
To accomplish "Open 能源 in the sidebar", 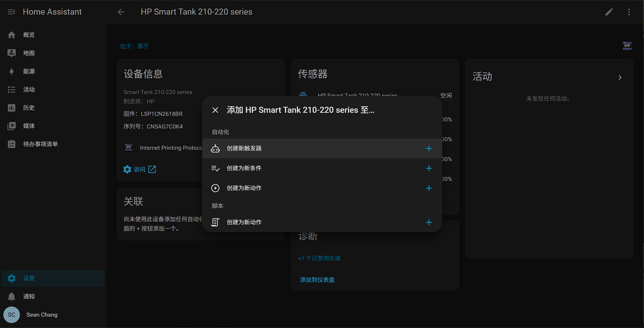I will pos(53,71).
